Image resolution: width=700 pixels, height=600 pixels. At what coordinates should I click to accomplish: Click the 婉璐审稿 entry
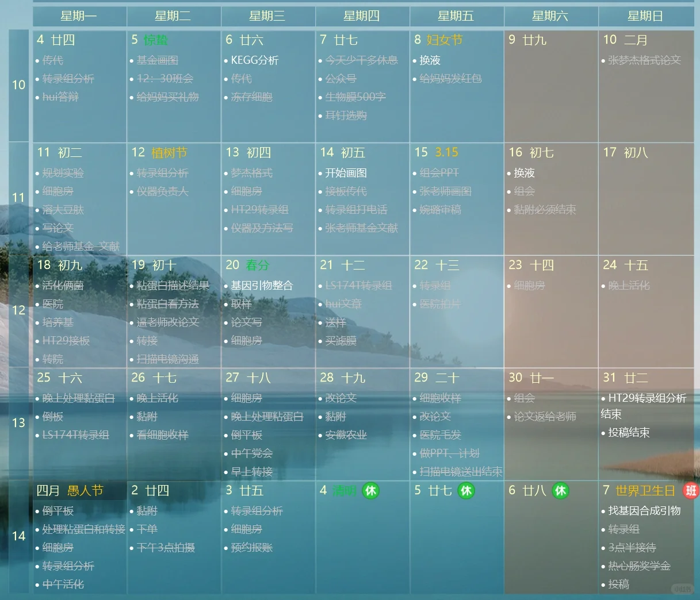441,210
